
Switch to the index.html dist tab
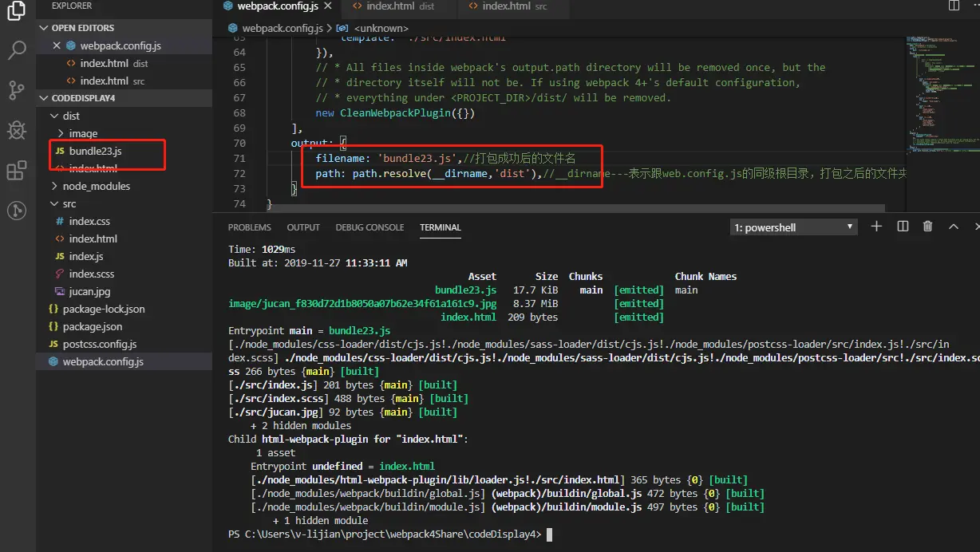pyautogui.click(x=400, y=6)
